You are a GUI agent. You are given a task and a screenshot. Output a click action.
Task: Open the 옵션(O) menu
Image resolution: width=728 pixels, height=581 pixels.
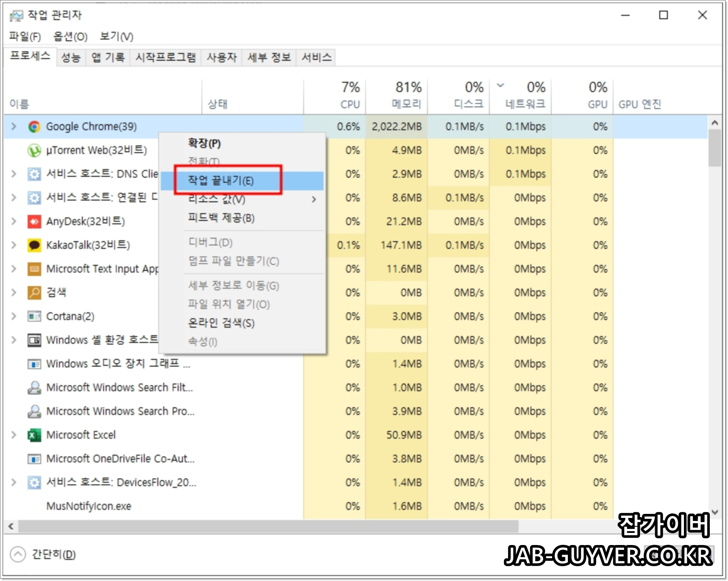pyautogui.click(x=70, y=37)
